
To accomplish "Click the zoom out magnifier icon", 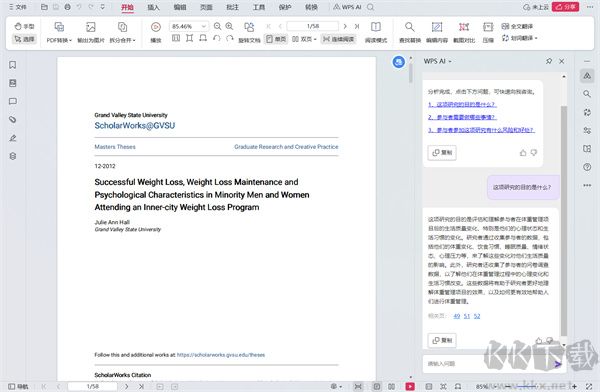I will coord(217,26).
